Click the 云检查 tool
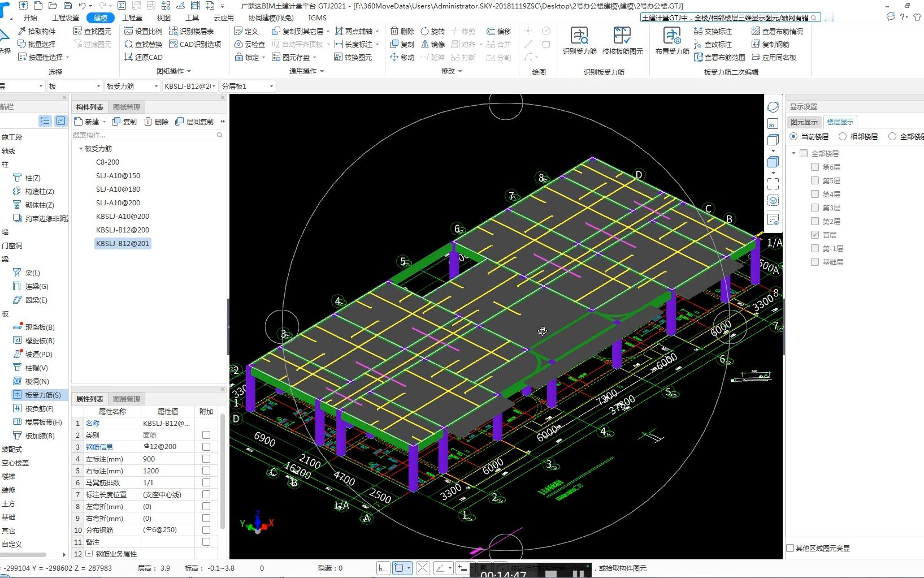This screenshot has width=924, height=578. point(249,44)
